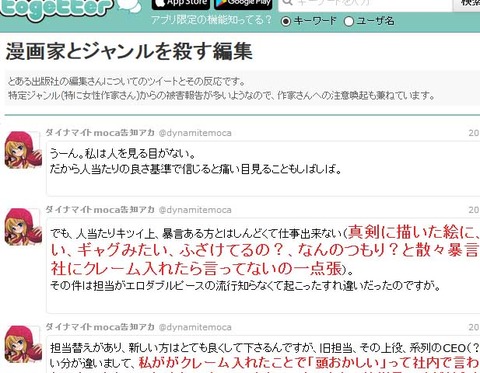
Task: Click tweet text うーん。私は人を見る目がない。
Action: point(122,154)
